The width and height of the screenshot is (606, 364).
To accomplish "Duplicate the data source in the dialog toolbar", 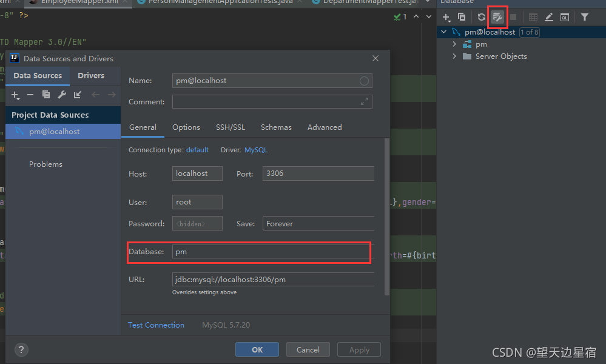I will click(46, 95).
